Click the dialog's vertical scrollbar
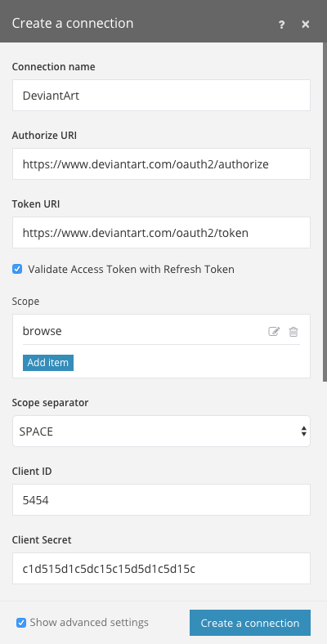327x644 pixels. [x=325, y=212]
